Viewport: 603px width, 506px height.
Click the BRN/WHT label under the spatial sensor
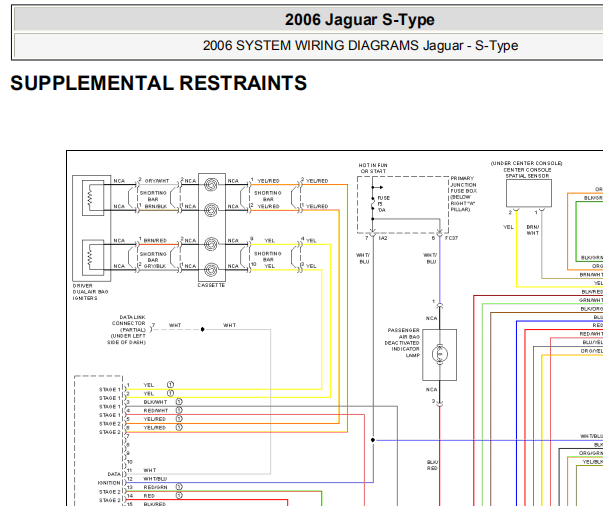tap(533, 230)
